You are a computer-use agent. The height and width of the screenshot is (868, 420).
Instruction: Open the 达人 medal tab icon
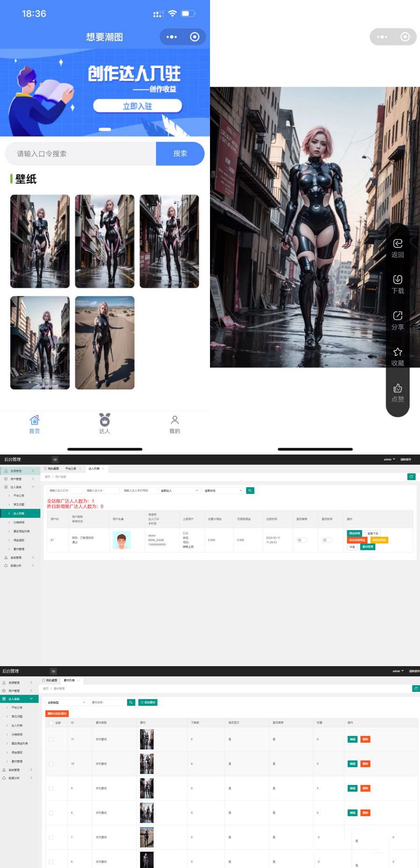(105, 420)
